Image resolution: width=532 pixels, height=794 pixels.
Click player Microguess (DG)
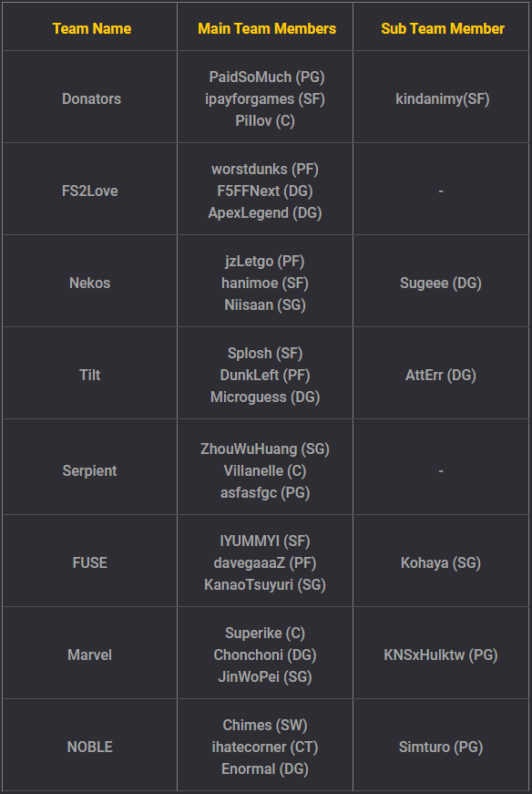pyautogui.click(x=265, y=397)
